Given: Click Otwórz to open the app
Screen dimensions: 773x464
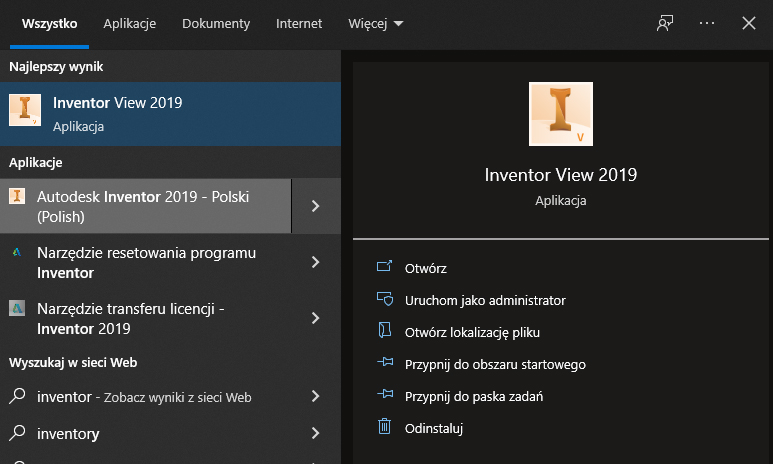Looking at the screenshot, I should coord(425,268).
